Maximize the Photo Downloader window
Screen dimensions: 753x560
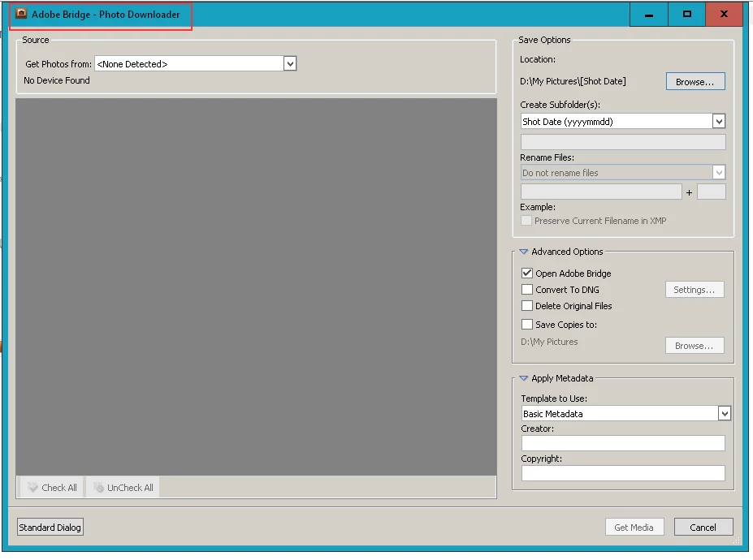tap(686, 15)
